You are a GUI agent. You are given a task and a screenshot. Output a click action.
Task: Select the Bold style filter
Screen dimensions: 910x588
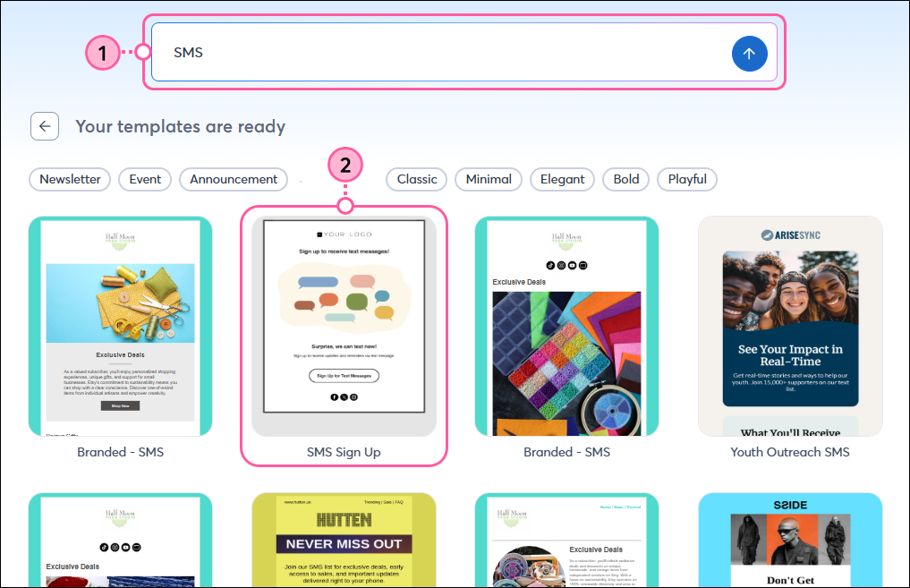(626, 179)
